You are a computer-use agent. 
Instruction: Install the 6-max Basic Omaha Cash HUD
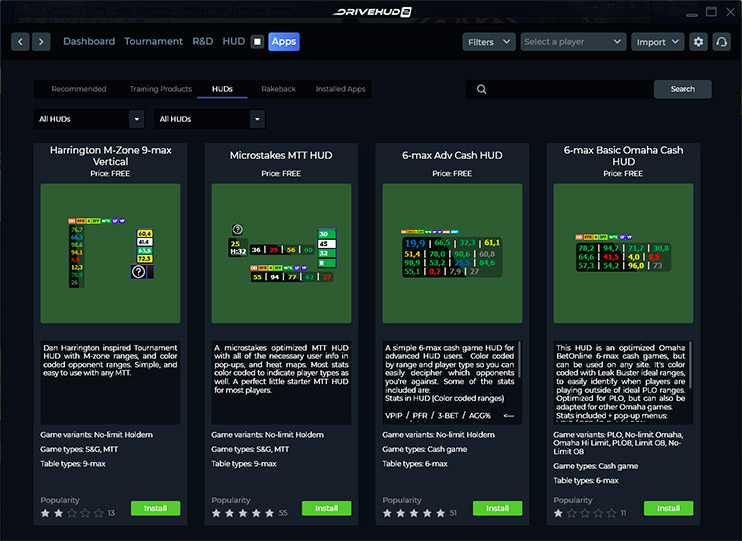(668, 508)
